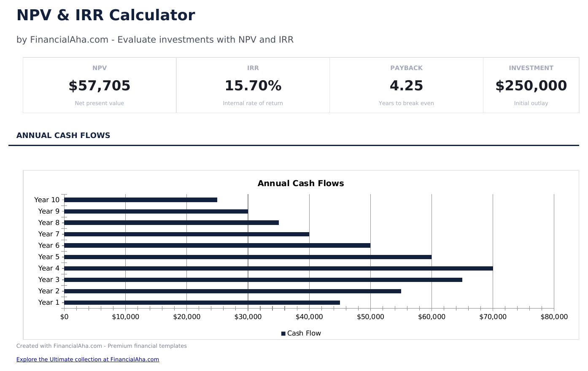Click the ANNUAL CASH FLOWS section header

click(63, 135)
